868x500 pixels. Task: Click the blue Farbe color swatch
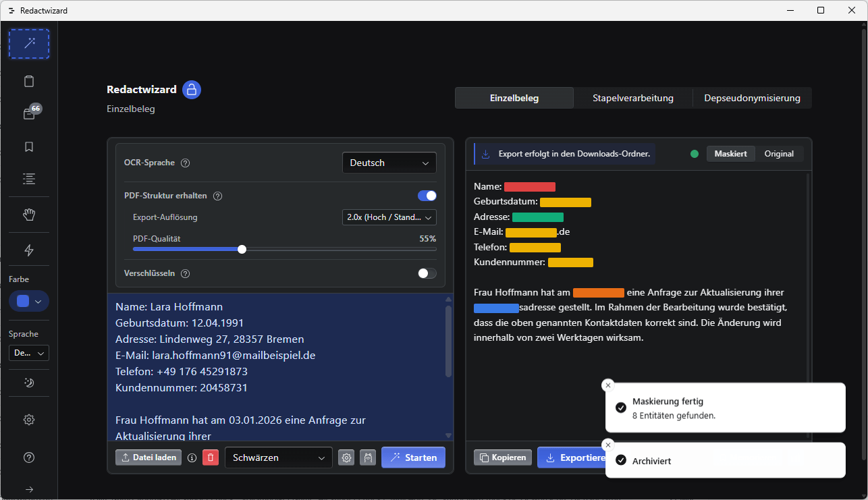(23, 301)
